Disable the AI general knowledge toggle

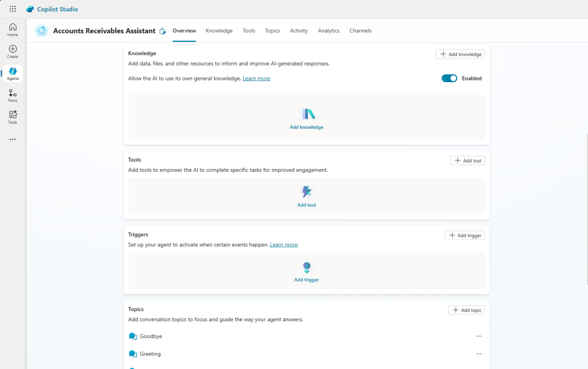click(x=449, y=78)
